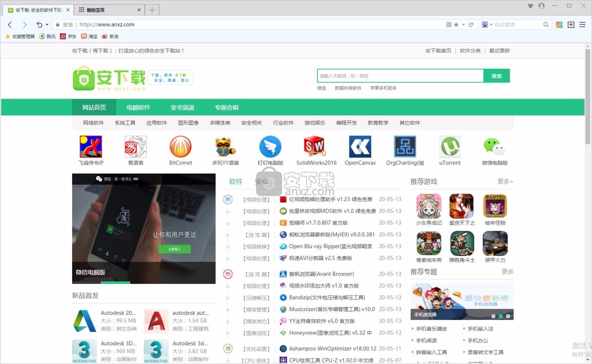Open the hamburger main menu

(582, 25)
